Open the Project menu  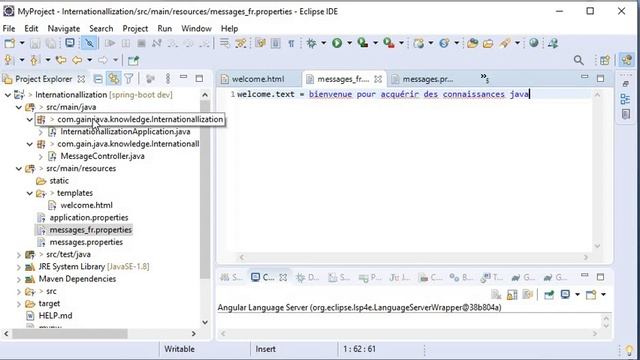135,29
